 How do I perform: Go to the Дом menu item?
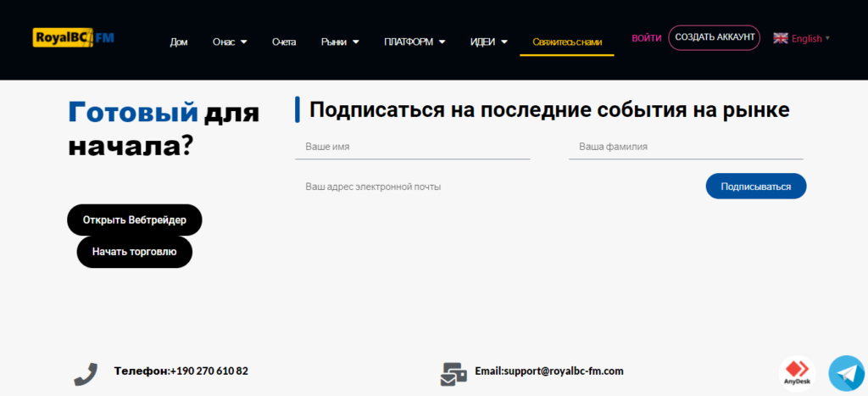tap(179, 42)
